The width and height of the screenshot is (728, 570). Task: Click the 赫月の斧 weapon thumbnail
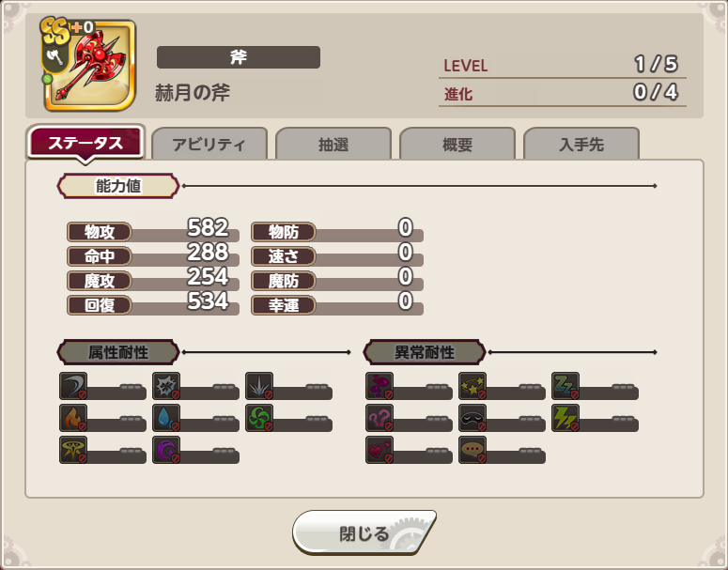88,65
